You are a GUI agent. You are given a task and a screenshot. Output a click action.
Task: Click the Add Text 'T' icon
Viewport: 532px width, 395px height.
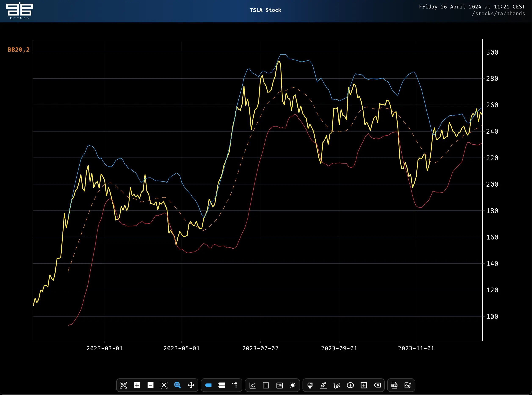click(x=266, y=385)
